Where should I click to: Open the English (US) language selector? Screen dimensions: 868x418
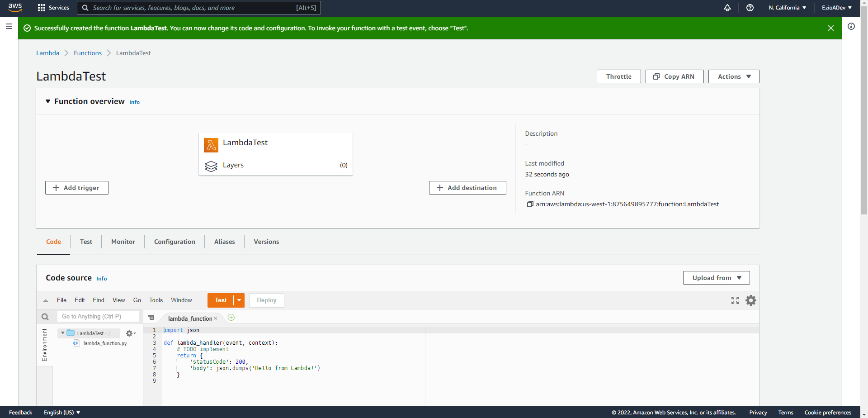(62, 413)
